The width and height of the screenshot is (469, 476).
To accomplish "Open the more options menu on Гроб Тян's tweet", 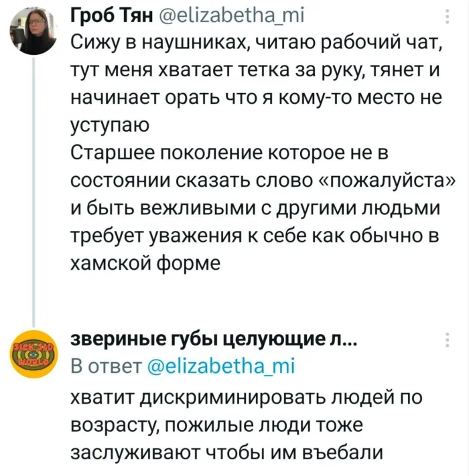I will 447,18.
